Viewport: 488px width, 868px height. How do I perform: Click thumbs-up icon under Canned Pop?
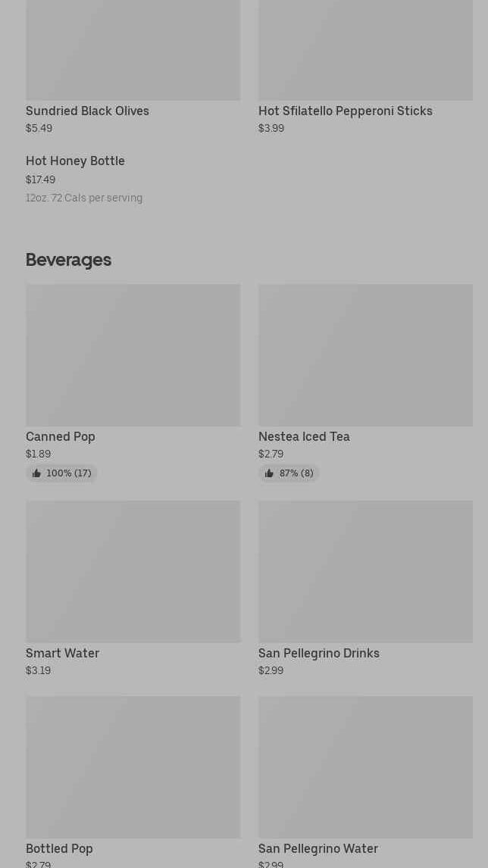tap(36, 473)
